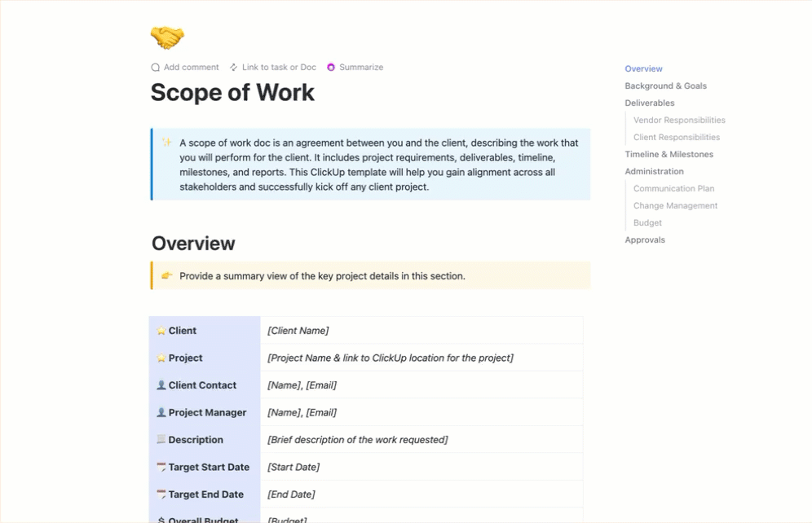The height and width of the screenshot is (523, 812).
Task: Click the Add comment speech bubble icon
Action: (156, 68)
